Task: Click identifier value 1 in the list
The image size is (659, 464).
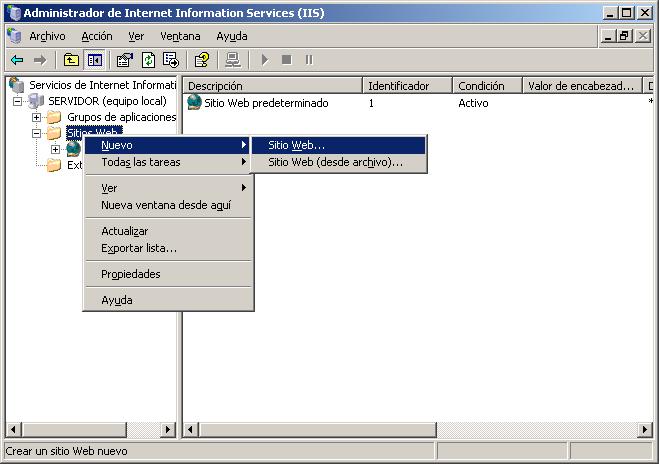Action: pos(371,103)
